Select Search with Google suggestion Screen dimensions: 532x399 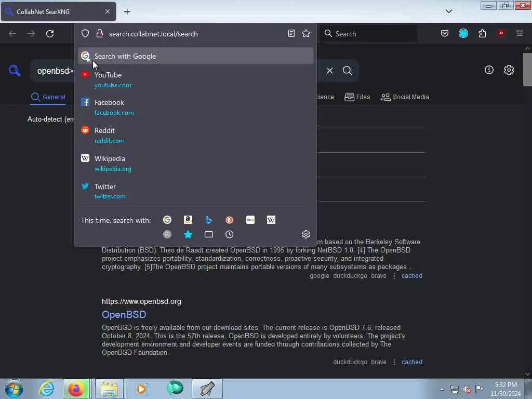(195, 56)
